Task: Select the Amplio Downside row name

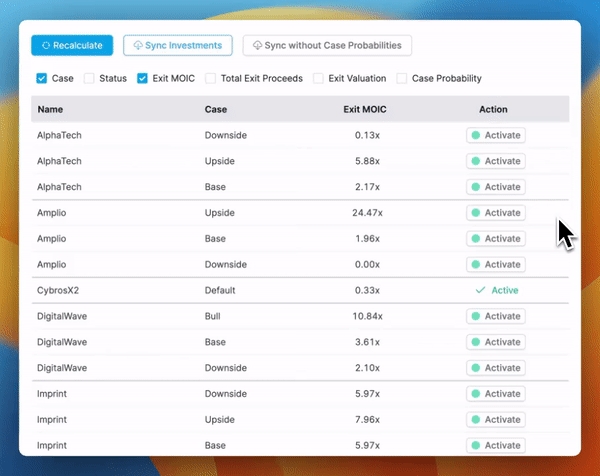Action: point(50,264)
